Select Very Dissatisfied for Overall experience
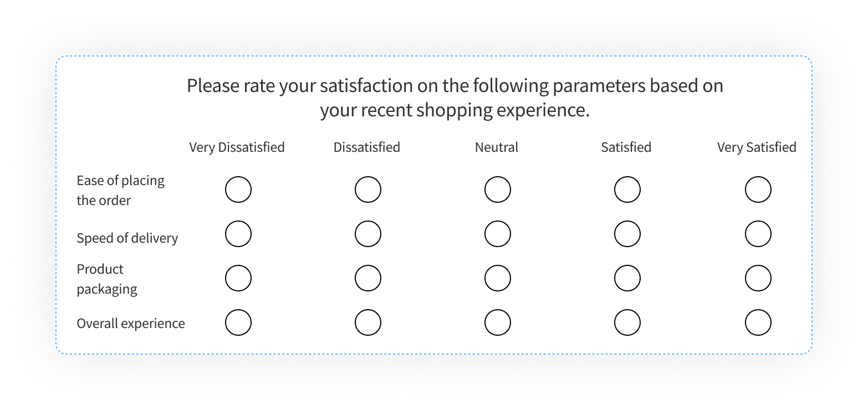 238,322
